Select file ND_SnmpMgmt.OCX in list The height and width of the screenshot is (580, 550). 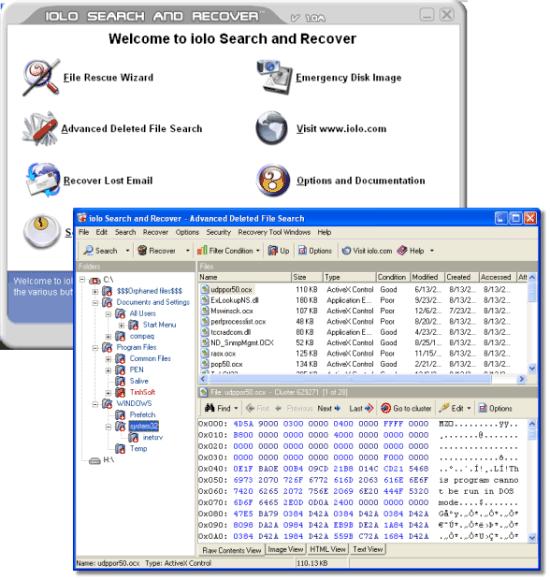pyautogui.click(x=242, y=343)
